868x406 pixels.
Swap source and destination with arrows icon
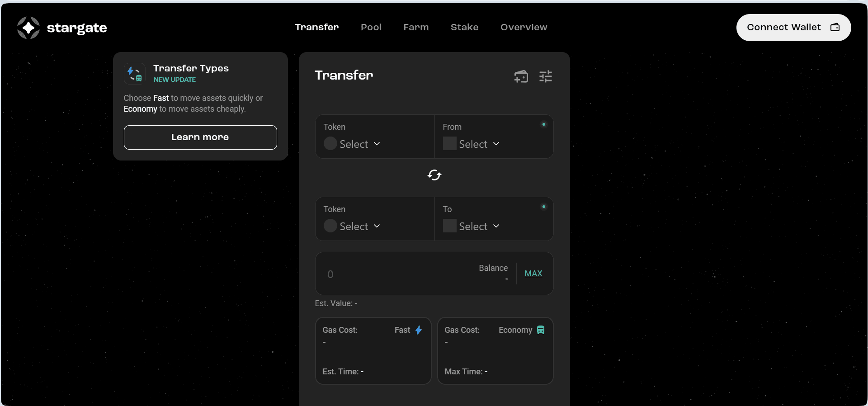pyautogui.click(x=434, y=175)
